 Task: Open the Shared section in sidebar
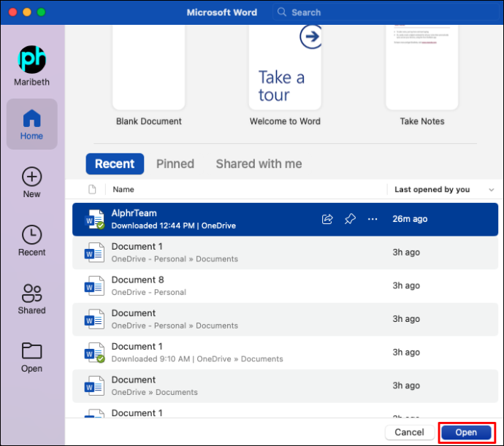[x=32, y=299]
